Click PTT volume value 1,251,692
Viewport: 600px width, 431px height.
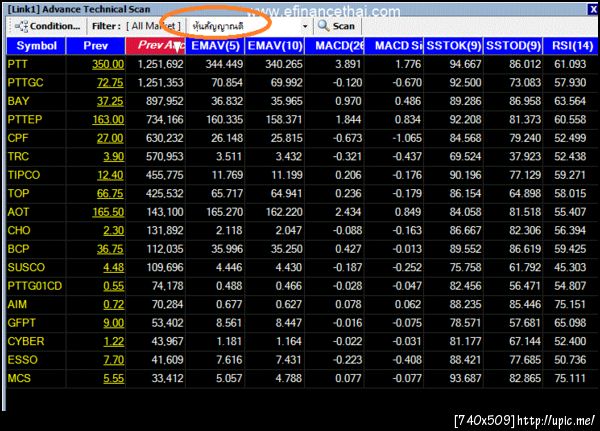pyautogui.click(x=160, y=64)
